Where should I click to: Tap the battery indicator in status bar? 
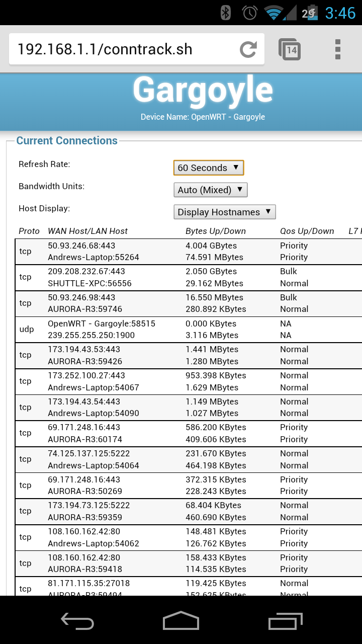pos(310,13)
